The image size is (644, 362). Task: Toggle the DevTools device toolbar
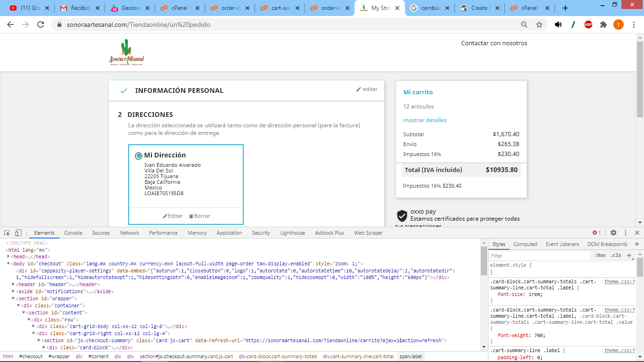tap(18, 233)
